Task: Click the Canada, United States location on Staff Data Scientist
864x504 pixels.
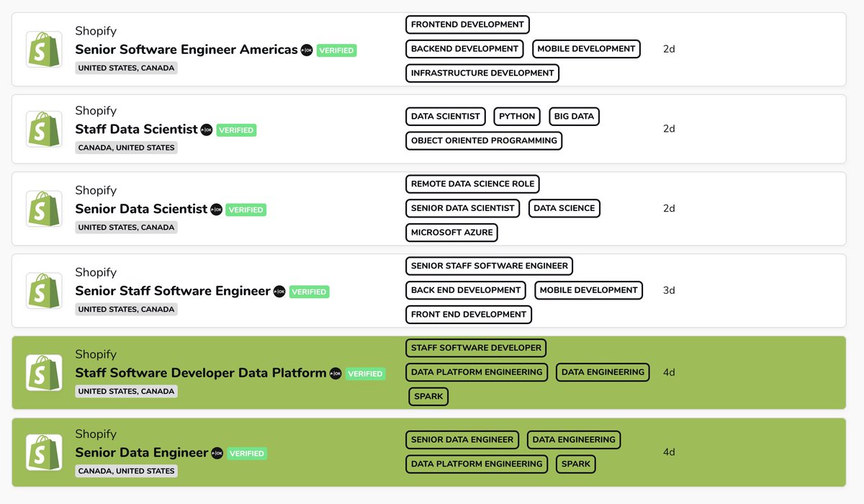Action: 126,148
